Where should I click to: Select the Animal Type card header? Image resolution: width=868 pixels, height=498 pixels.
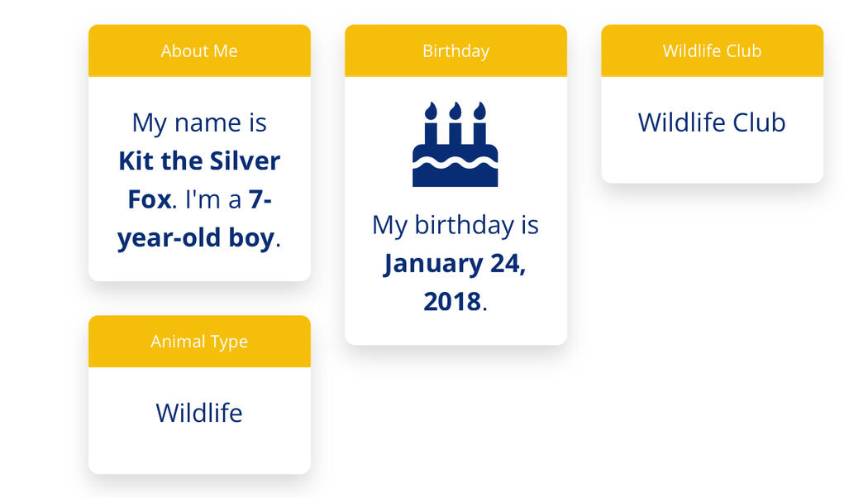[x=199, y=342]
